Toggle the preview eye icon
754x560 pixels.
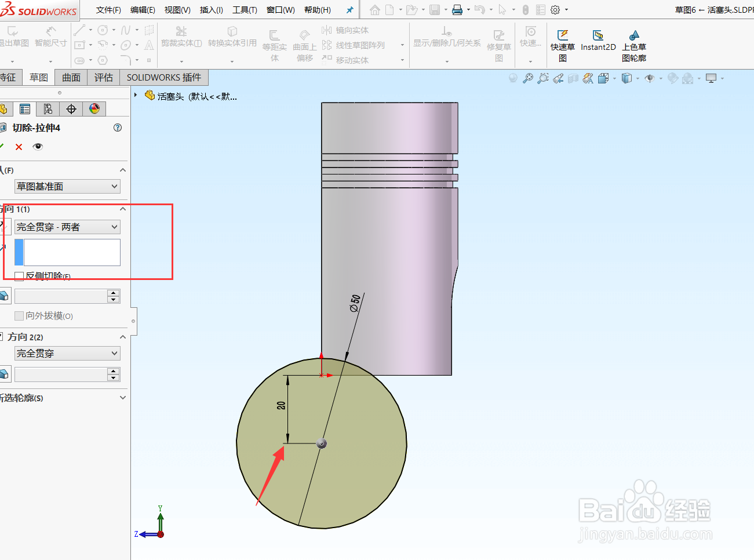click(38, 147)
